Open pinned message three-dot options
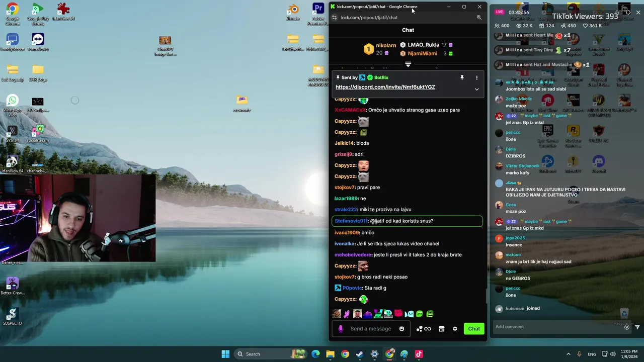644x362 pixels. click(x=476, y=77)
